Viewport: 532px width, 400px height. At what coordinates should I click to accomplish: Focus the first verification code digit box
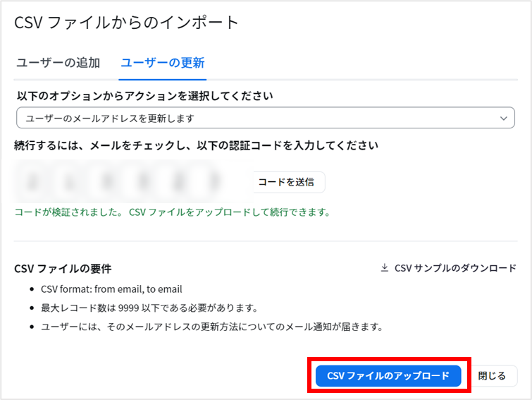pyautogui.click(x=33, y=181)
